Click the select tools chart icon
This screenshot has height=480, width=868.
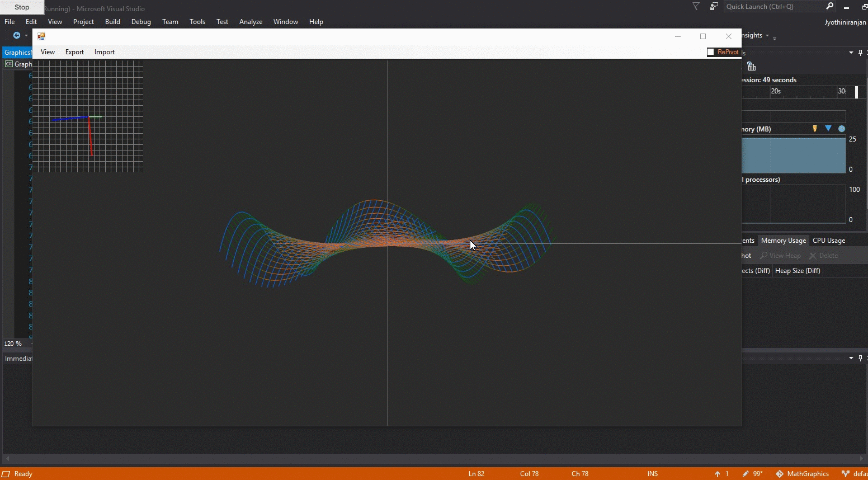tap(752, 67)
